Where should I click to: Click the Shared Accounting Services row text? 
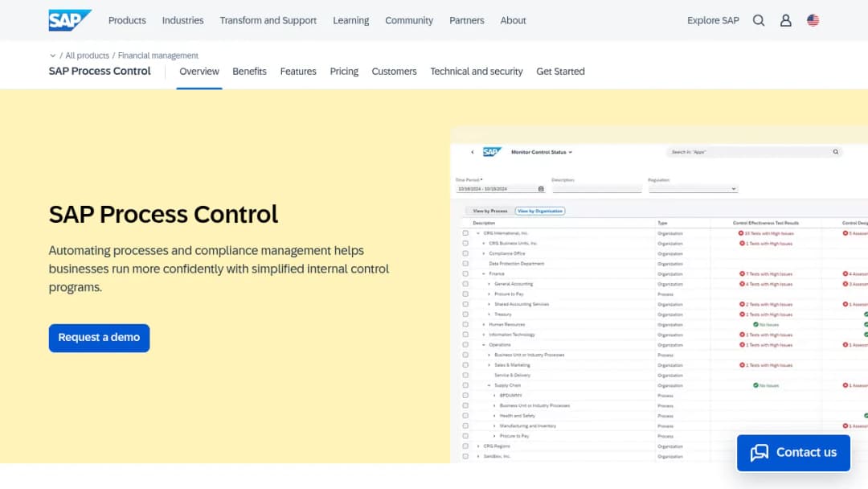pos(522,304)
